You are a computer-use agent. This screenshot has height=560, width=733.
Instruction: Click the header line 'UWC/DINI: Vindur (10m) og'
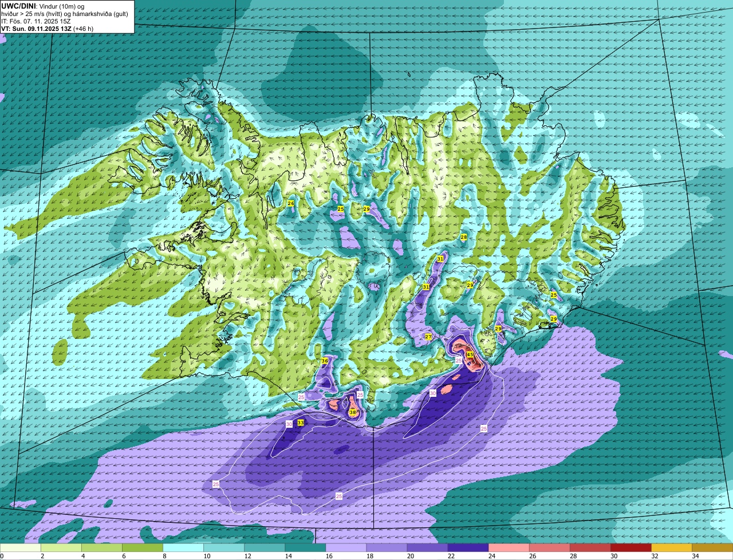pos(44,6)
